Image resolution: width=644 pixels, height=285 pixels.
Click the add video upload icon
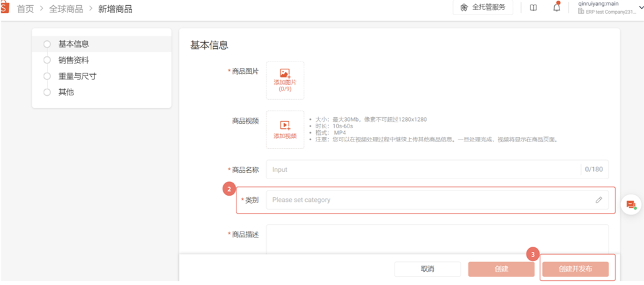[285, 125]
